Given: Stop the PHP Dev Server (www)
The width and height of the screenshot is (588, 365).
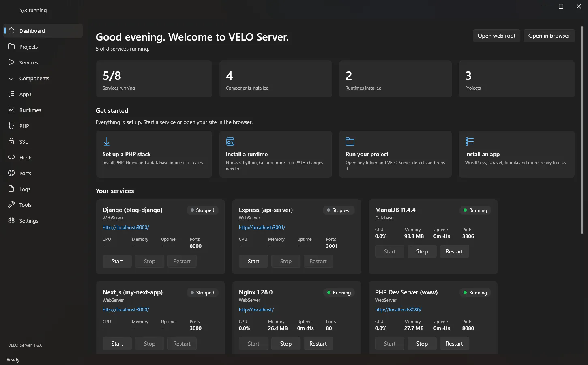Looking at the screenshot, I should [x=422, y=344].
